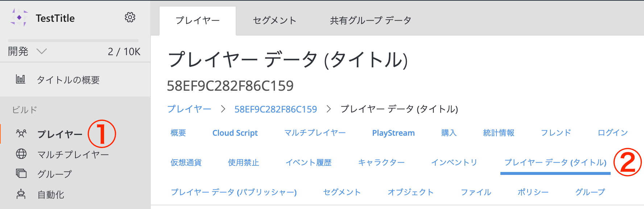644x209 pixels.
Task: Open タイトルの概要 in sidebar
Action: pos(68,80)
